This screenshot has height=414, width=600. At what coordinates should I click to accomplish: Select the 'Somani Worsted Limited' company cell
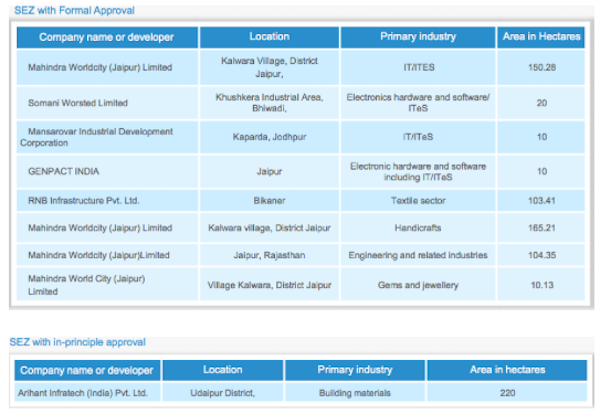coord(79,103)
